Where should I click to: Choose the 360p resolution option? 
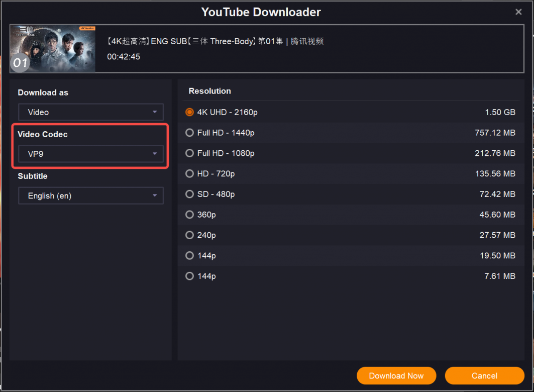pos(190,215)
